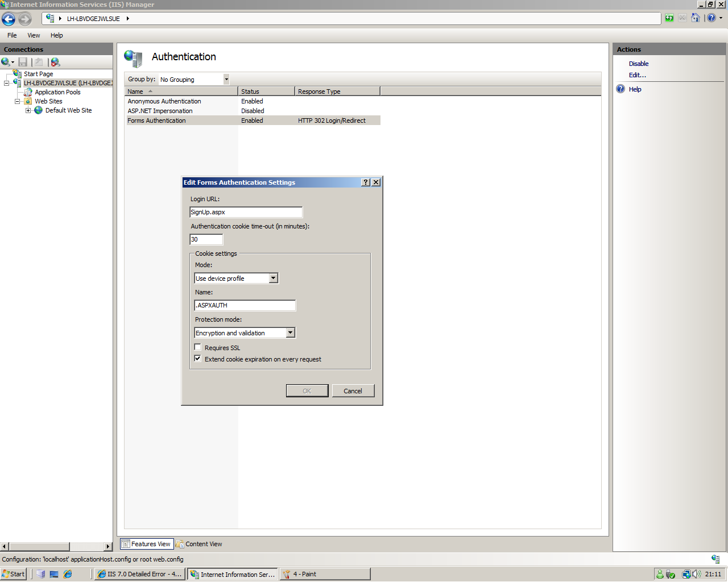Open the Protection mode dropdown
Viewport: 728px width, 582px height.
(291, 332)
